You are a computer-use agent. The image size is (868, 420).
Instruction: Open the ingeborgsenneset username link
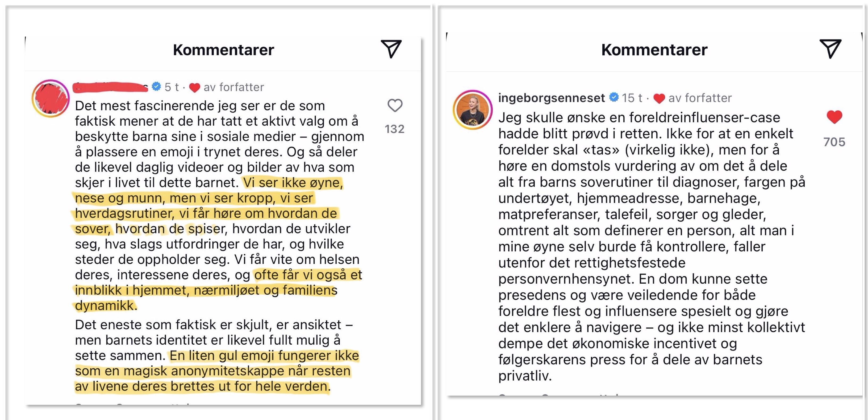[551, 98]
